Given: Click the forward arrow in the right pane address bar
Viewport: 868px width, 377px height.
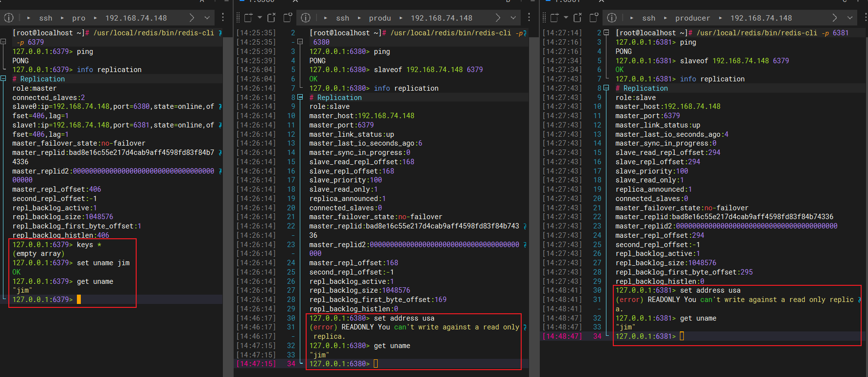Looking at the screenshot, I should coord(835,18).
